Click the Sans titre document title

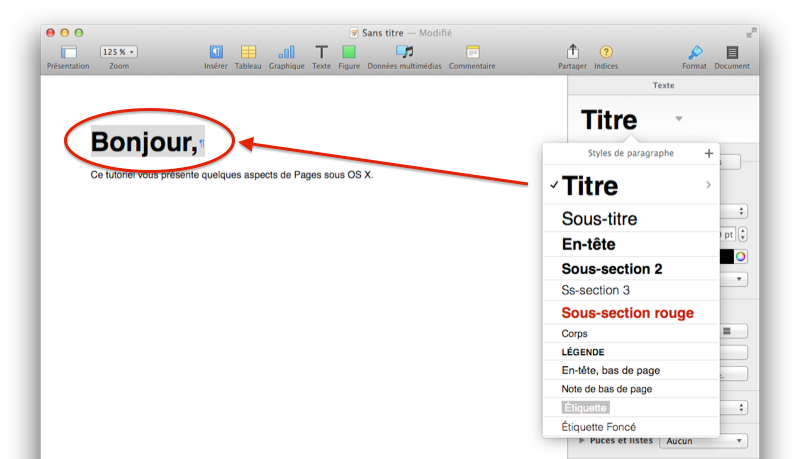point(383,33)
